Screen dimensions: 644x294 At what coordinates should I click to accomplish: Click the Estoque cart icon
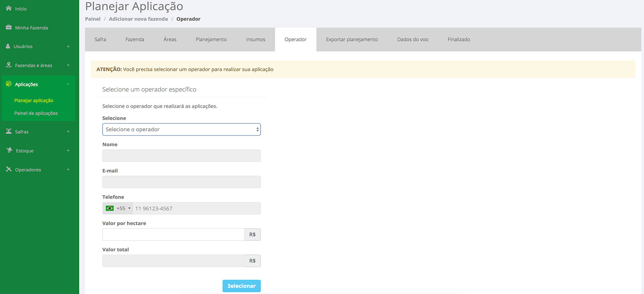(x=9, y=150)
